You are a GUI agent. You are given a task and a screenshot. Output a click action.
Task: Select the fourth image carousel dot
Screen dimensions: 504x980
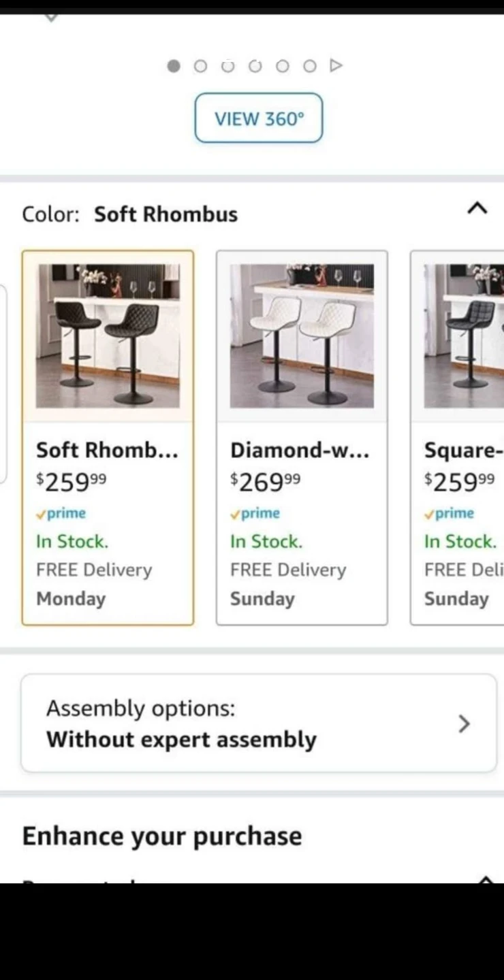[x=255, y=66]
